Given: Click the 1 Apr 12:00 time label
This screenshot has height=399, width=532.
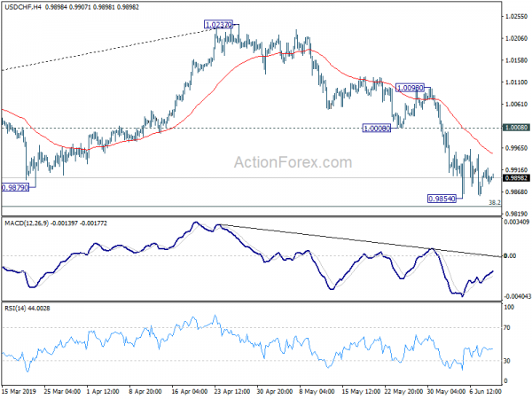Looking at the screenshot, I should click(103, 391).
